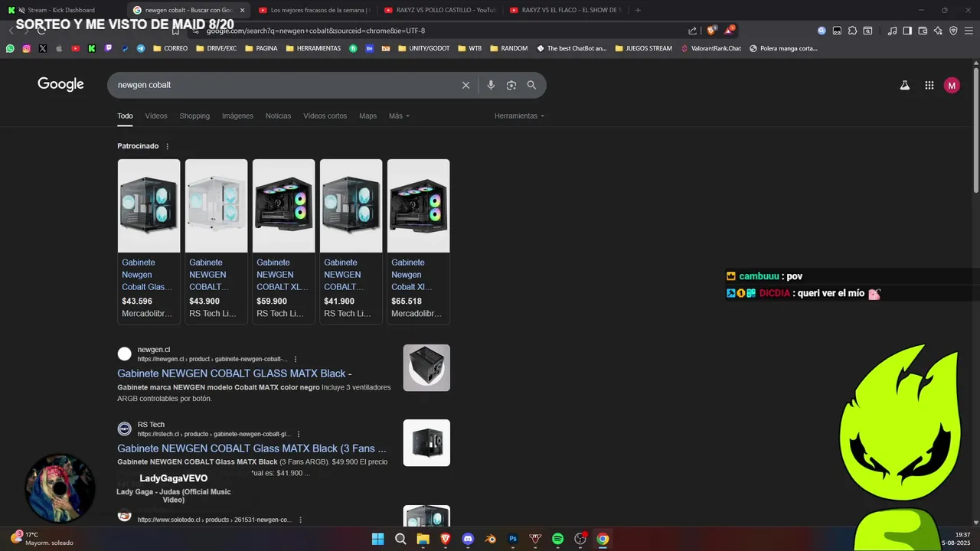Open File Explorer from the taskbar
The image size is (980, 551).
[x=423, y=539]
